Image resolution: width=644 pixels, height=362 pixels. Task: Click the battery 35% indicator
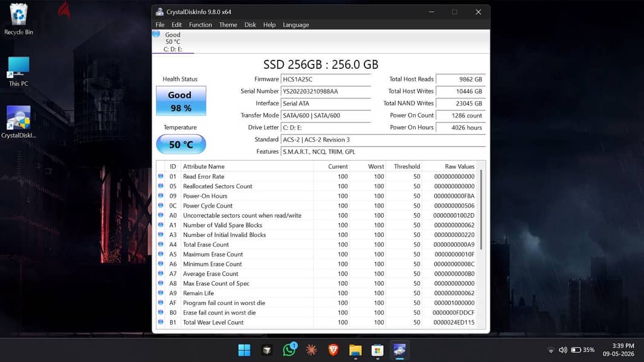pyautogui.click(x=583, y=350)
